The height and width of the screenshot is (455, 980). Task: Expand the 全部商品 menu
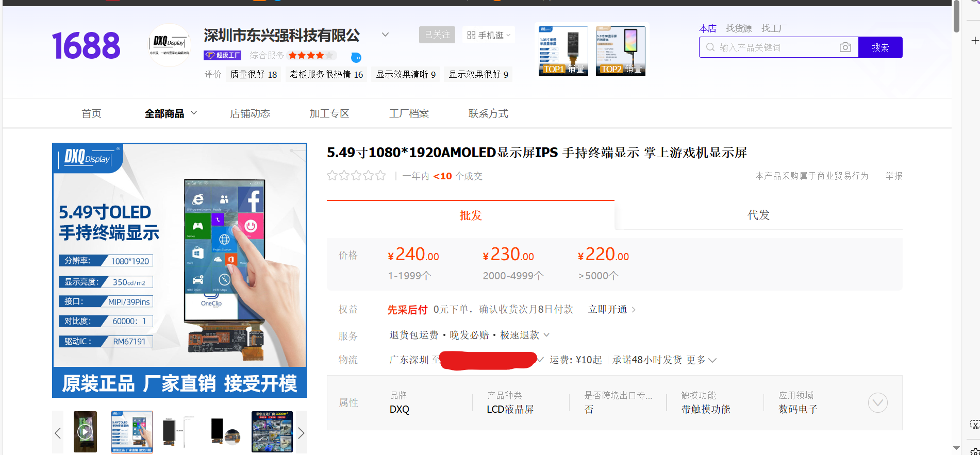171,113
